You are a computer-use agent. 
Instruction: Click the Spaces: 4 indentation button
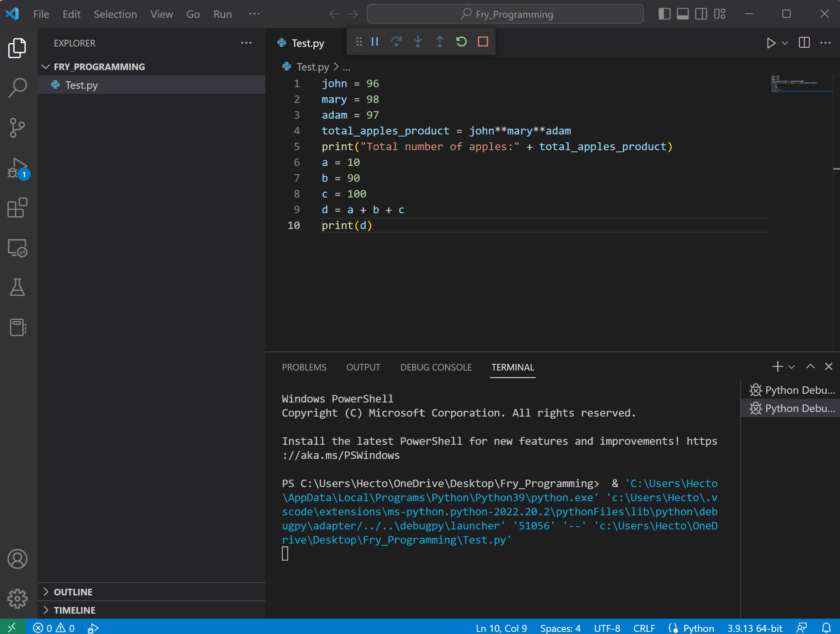[x=560, y=628]
